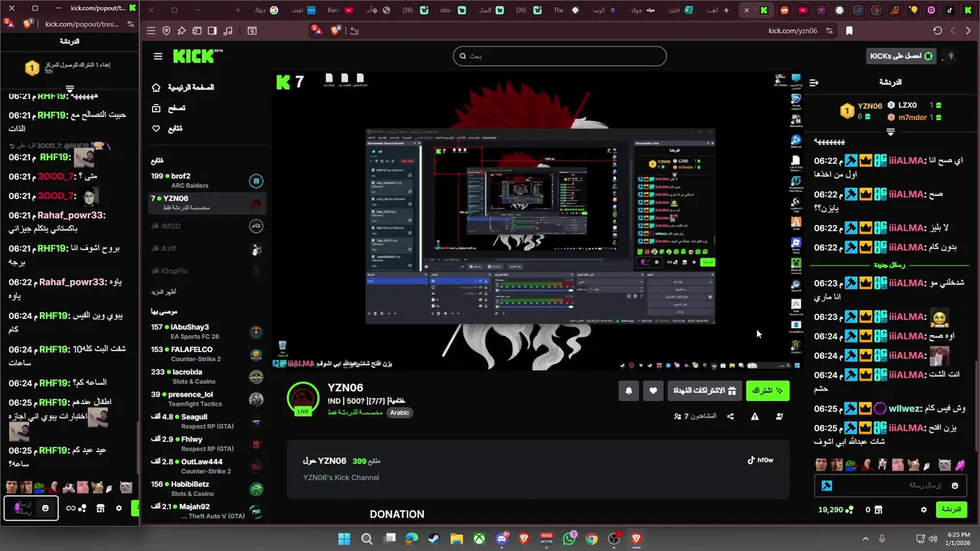The image size is (980, 551).
Task: Click the share stream icon
Action: tap(730, 416)
